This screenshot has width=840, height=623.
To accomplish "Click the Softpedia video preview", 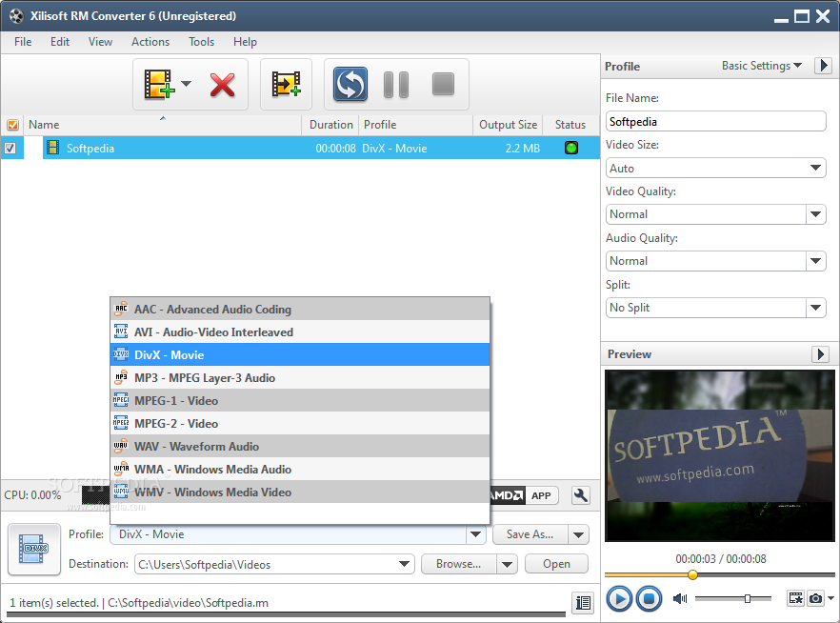I will [x=720, y=455].
